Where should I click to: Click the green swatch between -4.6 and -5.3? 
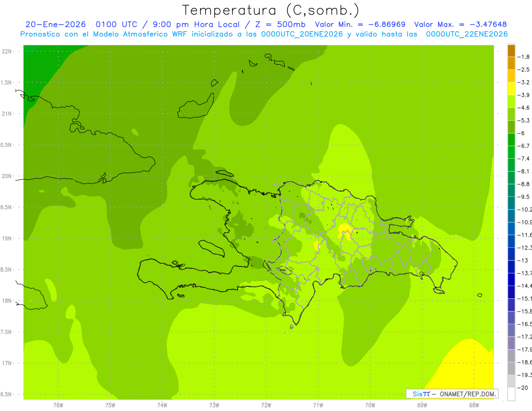(x=511, y=114)
